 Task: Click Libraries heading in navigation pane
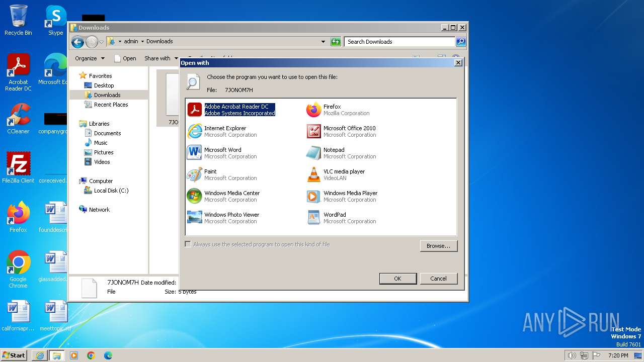coord(99,124)
